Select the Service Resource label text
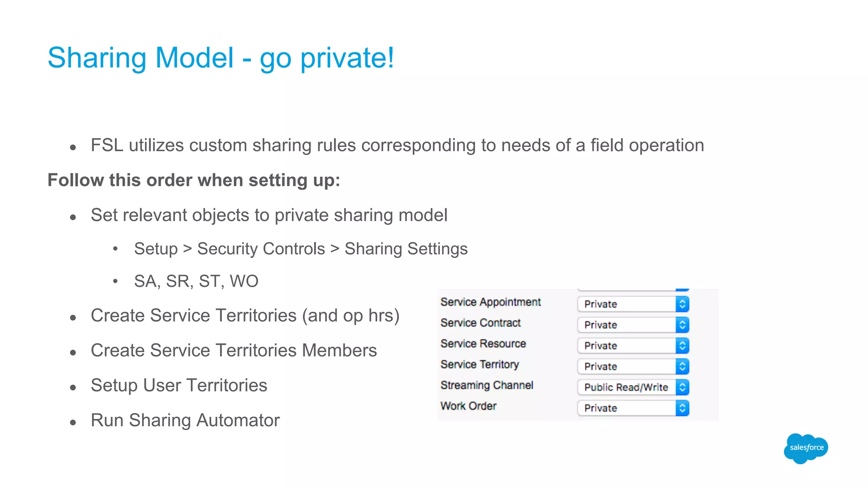 (483, 344)
